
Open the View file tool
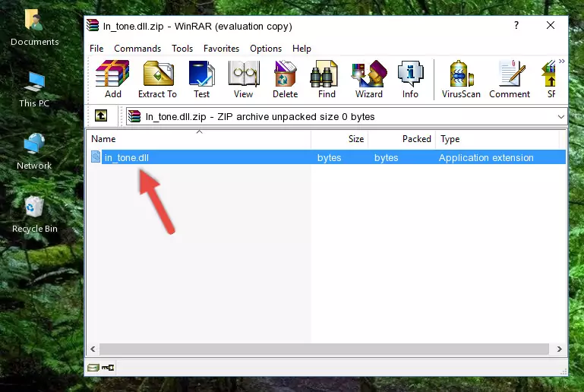244,79
